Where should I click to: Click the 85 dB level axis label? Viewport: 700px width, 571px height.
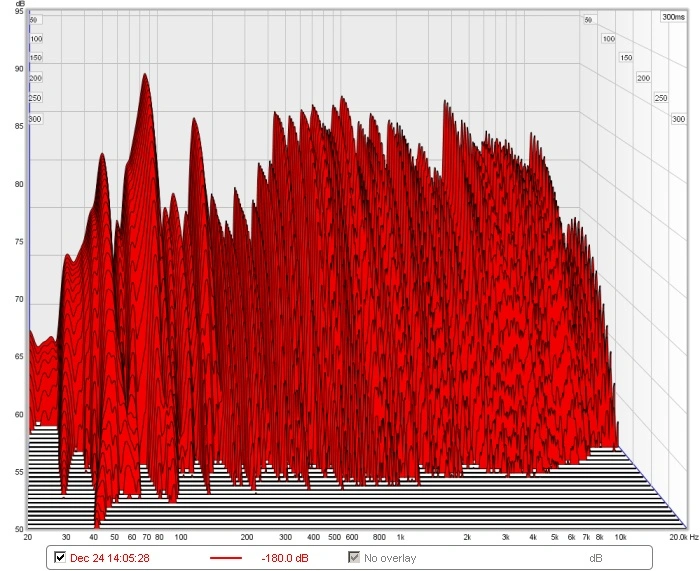[19, 126]
